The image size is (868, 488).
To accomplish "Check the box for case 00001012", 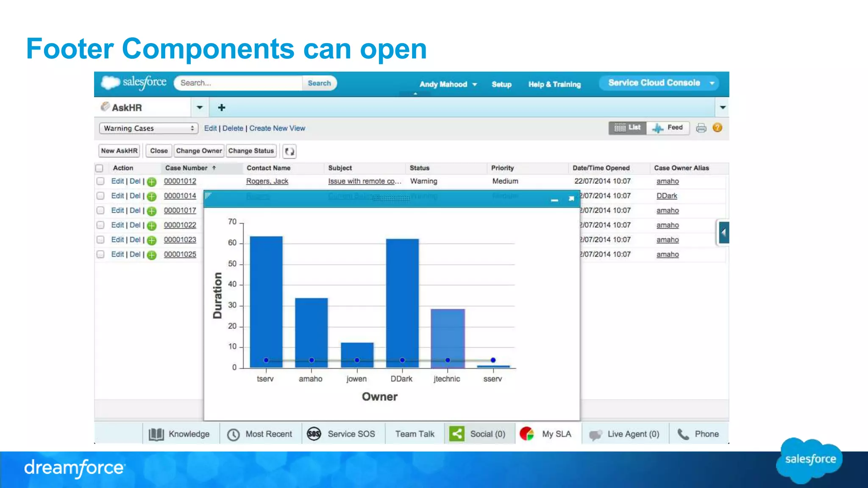I will click(x=100, y=181).
